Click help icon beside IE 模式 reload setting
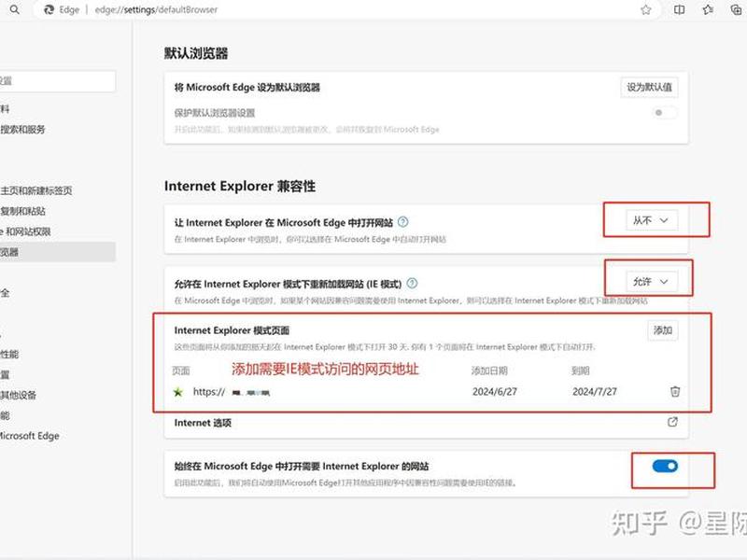 click(x=412, y=284)
